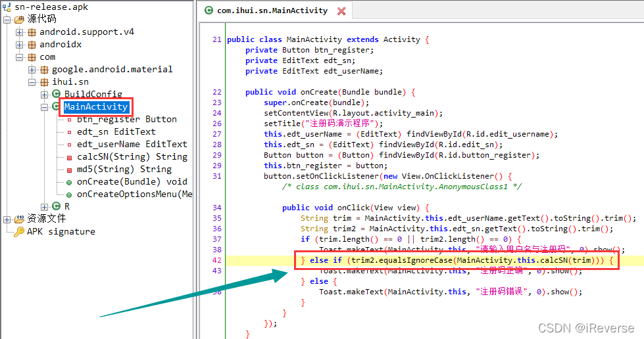Select md5(String) String in tree
Image resolution: width=644 pixels, height=339 pixels.
coord(124,169)
